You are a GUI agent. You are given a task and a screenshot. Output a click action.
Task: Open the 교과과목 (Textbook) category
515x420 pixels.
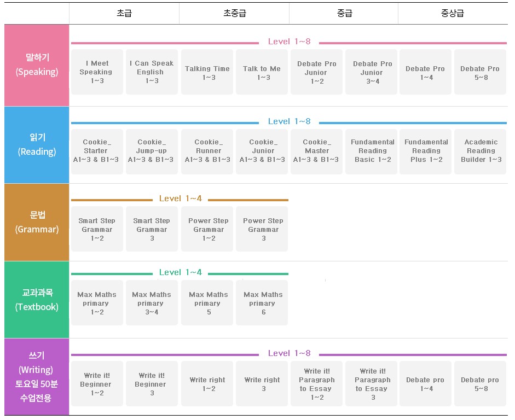(37, 300)
